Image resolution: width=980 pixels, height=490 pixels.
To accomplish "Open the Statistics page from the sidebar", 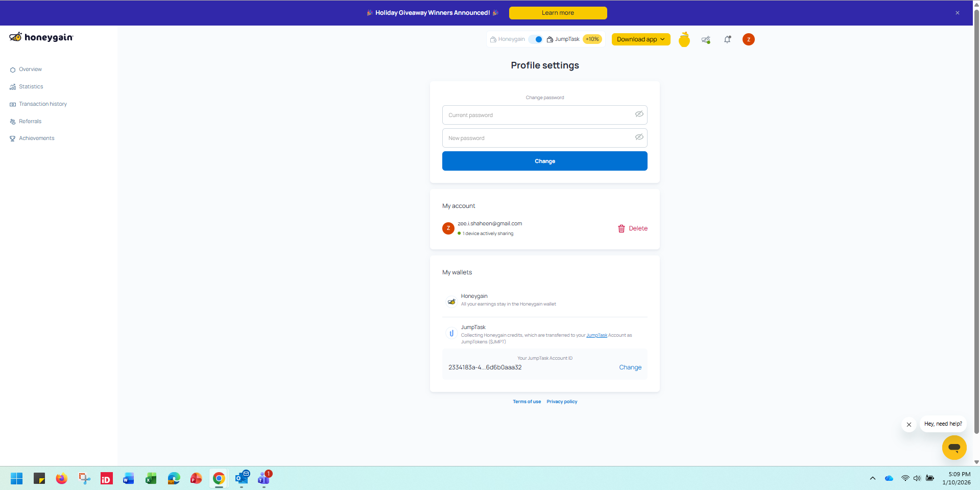I will point(31,87).
